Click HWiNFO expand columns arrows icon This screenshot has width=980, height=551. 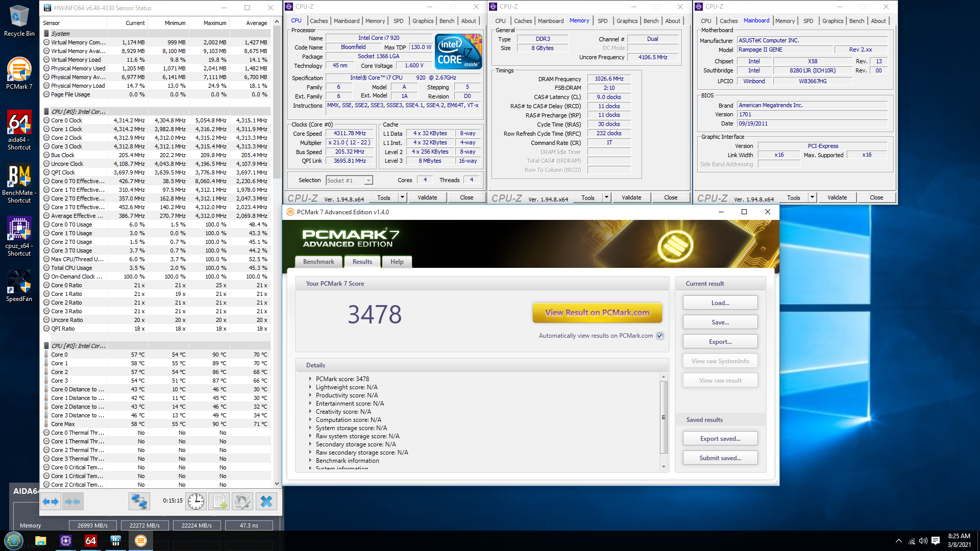click(51, 502)
